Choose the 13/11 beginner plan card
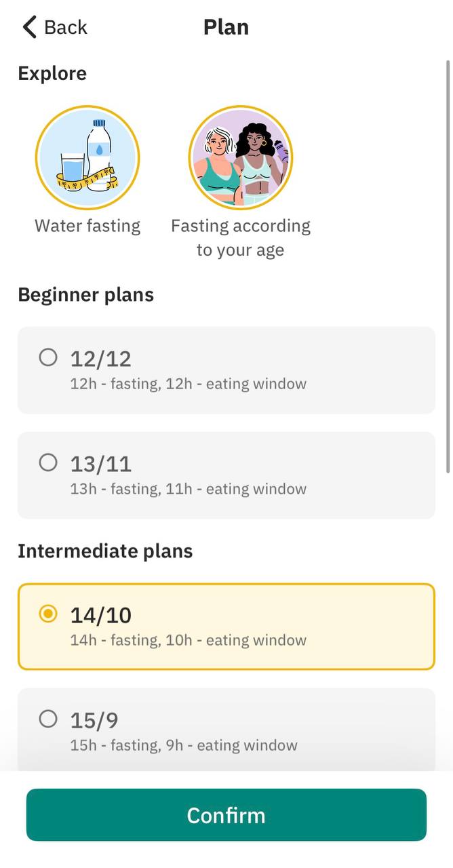This screenshot has width=453, height=868. 226,475
